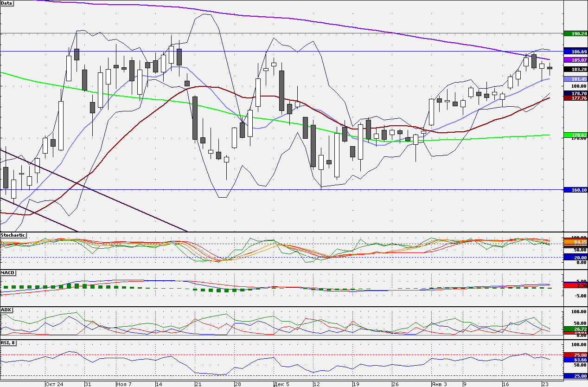Click the Дек 5 date axis label
The width and height of the screenshot is (588, 387).
[x=281, y=384]
